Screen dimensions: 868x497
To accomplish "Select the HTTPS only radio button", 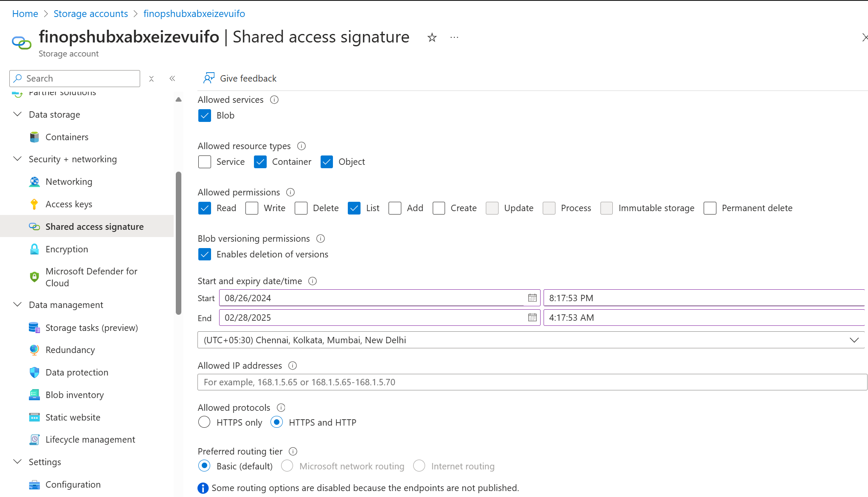I will coord(204,422).
